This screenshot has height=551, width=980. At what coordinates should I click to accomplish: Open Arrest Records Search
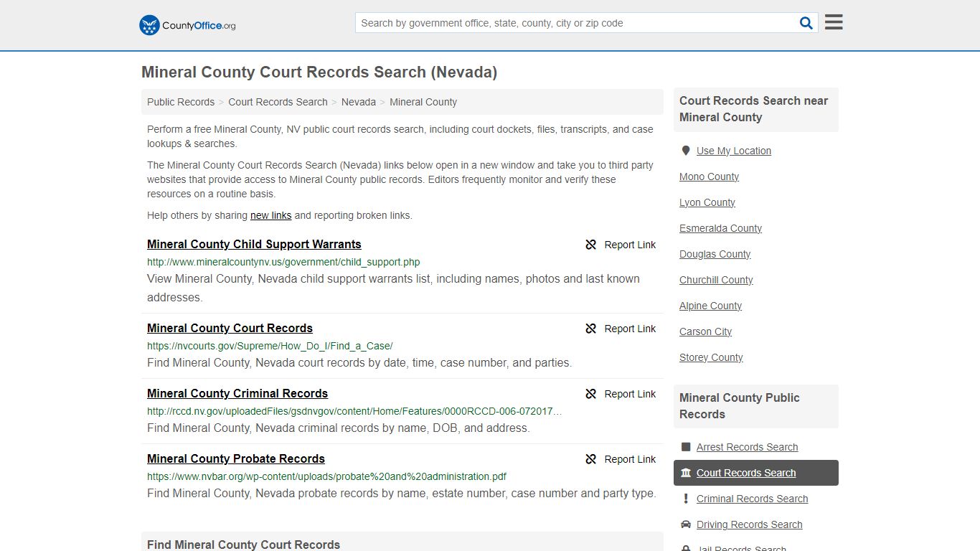(747, 447)
